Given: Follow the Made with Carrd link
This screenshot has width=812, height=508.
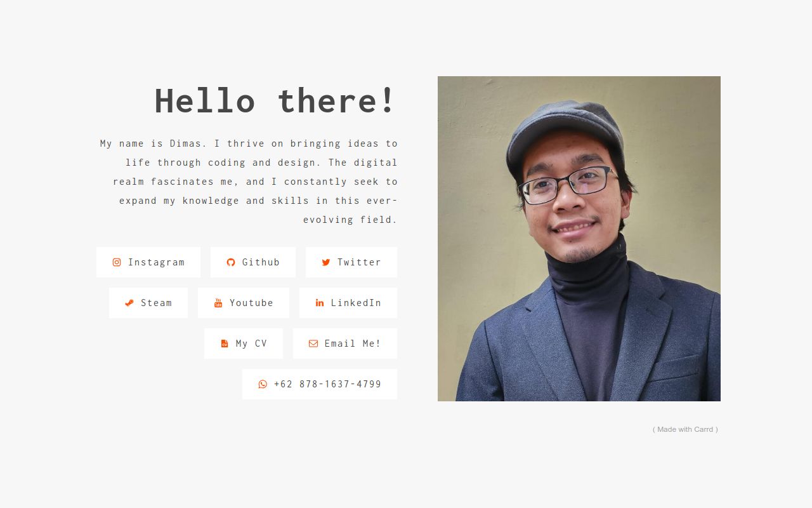Looking at the screenshot, I should tap(685, 429).
